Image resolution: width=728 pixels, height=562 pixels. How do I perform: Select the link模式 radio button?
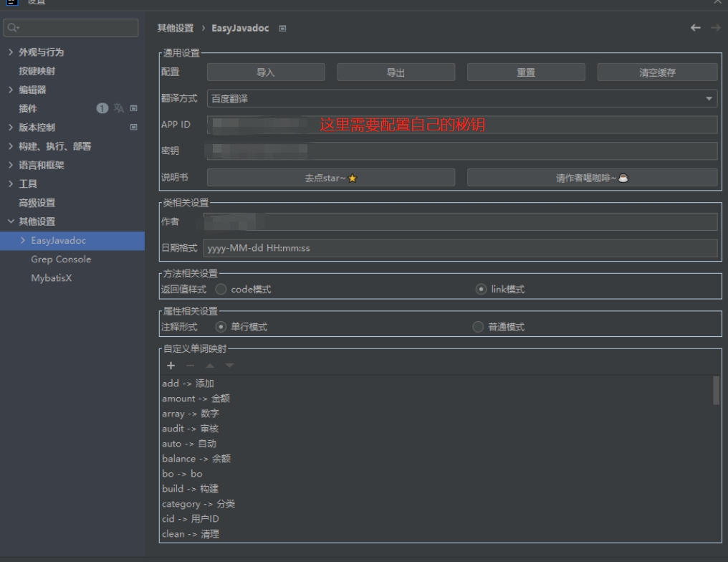(x=481, y=290)
